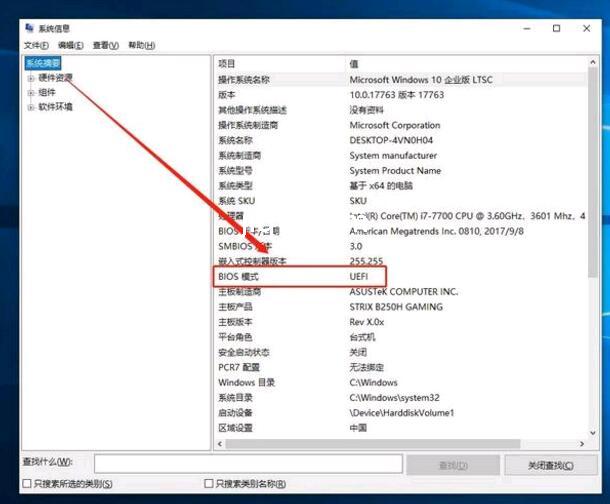Open the 帮助(H) menu
The height and width of the screenshot is (504, 610).
click(x=141, y=45)
